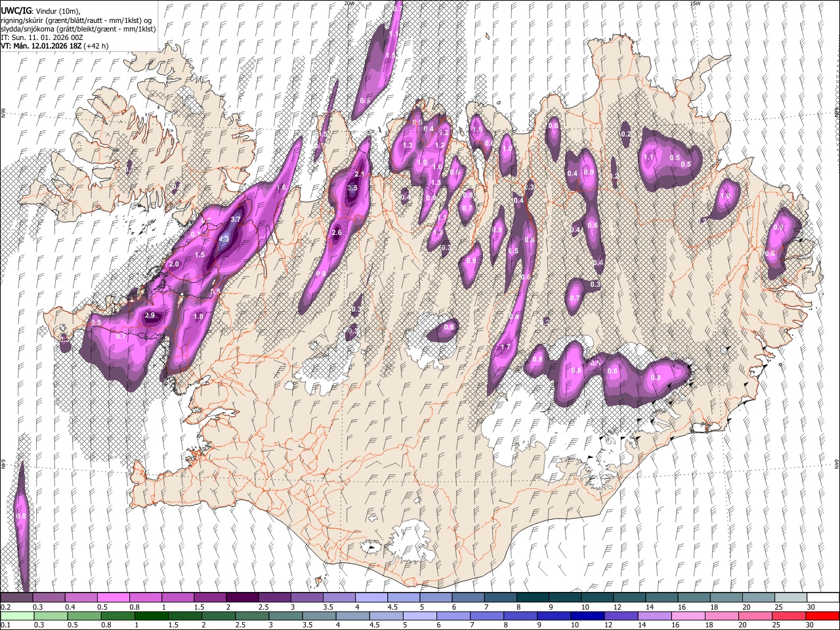840x630 pixels.
Task: Select the light pink swatch labeled 16 in lower legend
Action: click(687, 616)
